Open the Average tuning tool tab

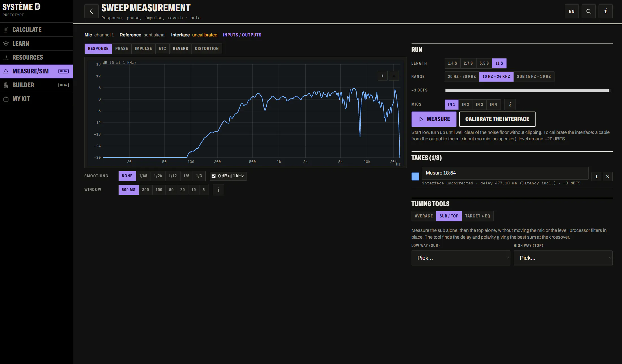pyautogui.click(x=424, y=216)
